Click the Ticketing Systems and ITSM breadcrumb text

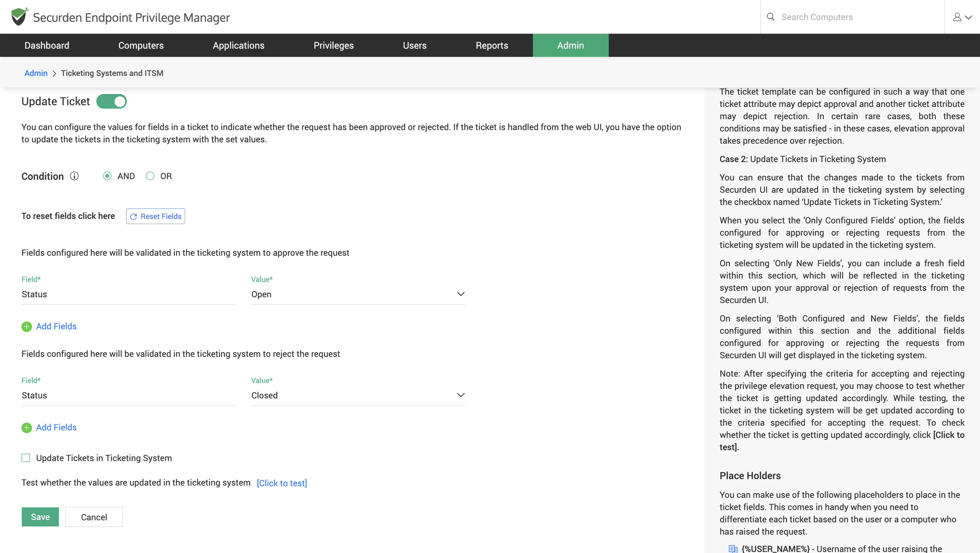point(112,73)
